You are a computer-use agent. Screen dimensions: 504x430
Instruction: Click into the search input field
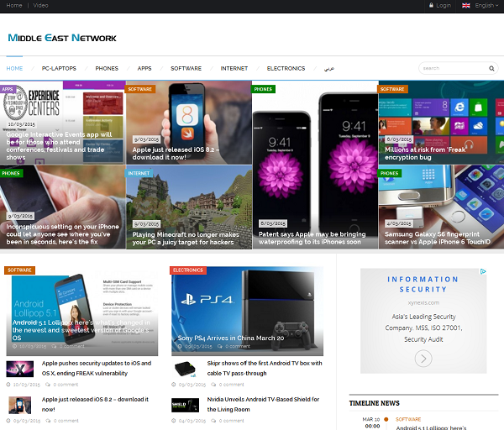click(452, 68)
